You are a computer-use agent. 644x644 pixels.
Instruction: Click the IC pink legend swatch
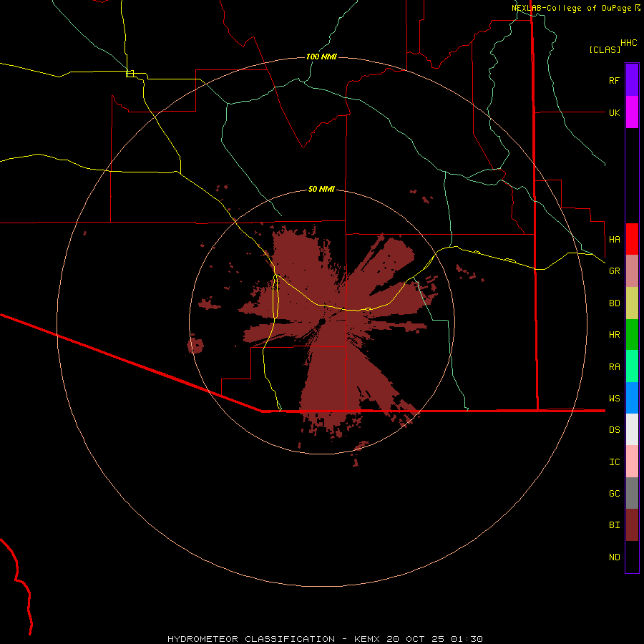(x=632, y=462)
